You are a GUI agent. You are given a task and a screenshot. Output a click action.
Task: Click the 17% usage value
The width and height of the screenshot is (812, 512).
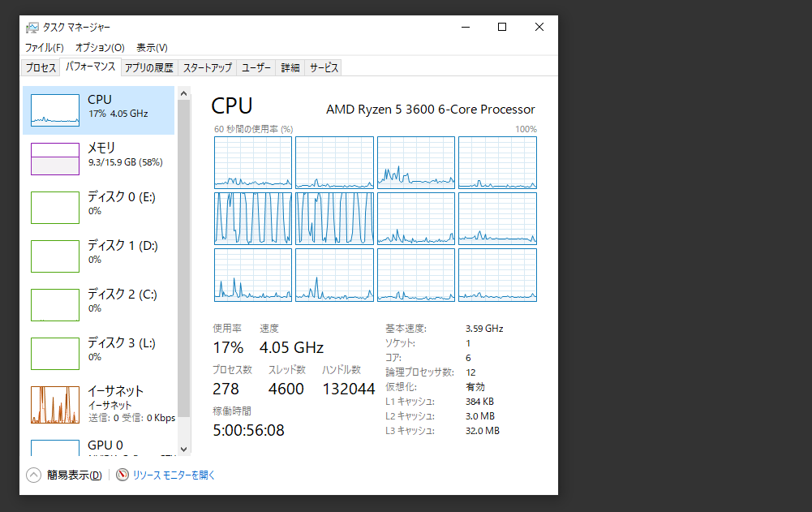pyautogui.click(x=228, y=347)
